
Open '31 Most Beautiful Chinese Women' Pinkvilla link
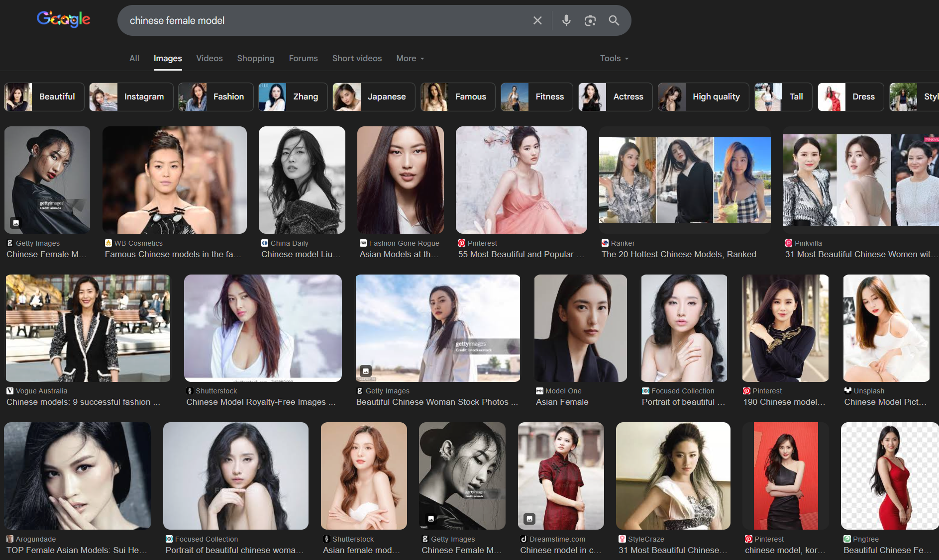click(x=861, y=254)
